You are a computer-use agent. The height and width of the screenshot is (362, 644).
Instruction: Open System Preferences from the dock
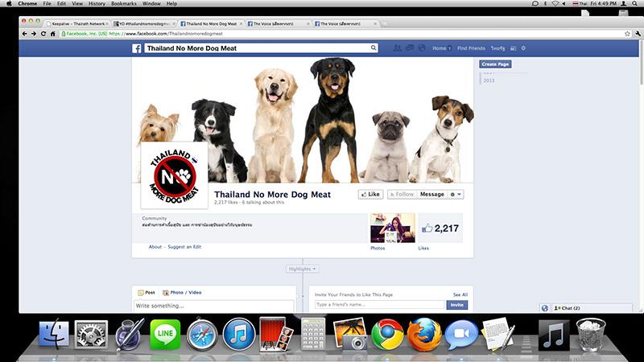(91, 335)
